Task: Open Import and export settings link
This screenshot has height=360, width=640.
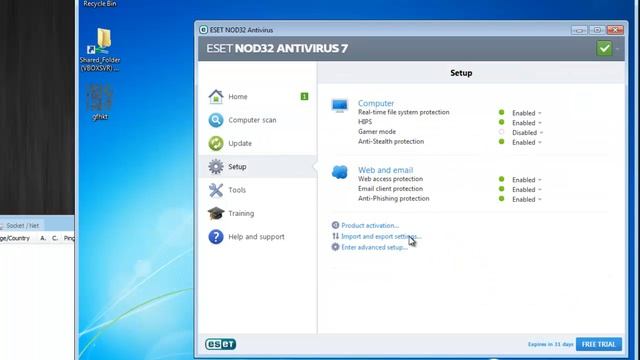Action: click(x=381, y=236)
